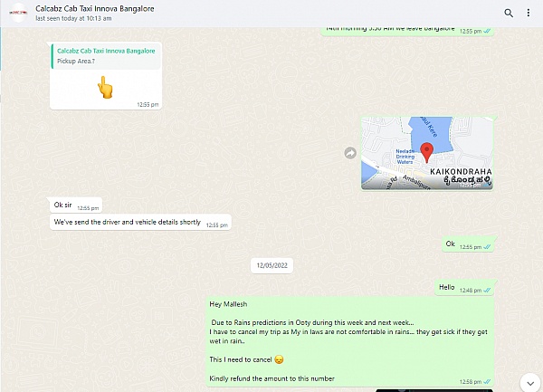Click the sad emoji in cancel message
Viewport: 543px width, 392px height.
[279, 359]
